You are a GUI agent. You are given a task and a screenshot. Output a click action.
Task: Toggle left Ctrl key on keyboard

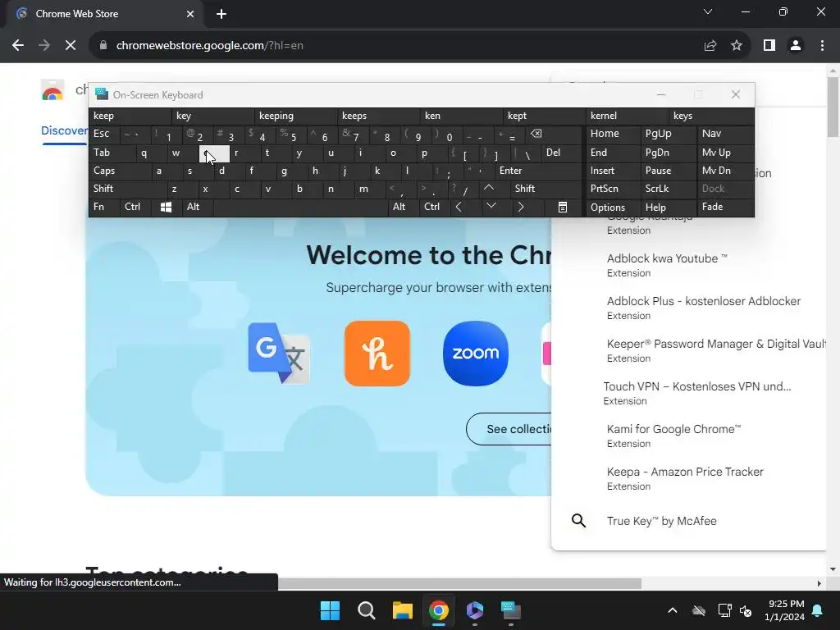click(135, 207)
